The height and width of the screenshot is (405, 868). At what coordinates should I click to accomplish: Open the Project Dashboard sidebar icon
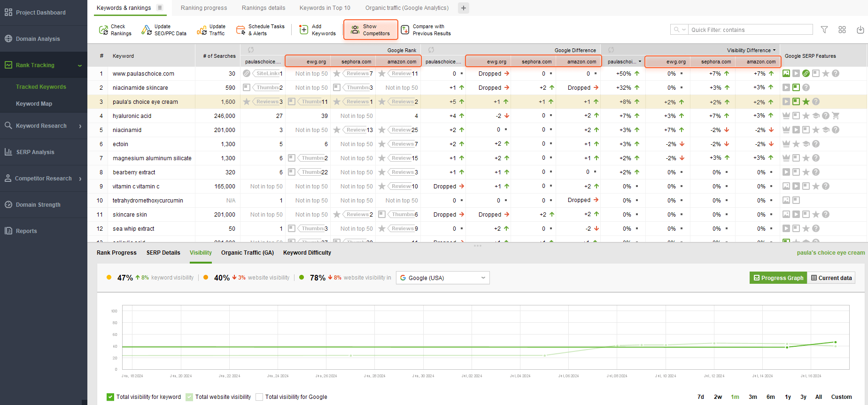point(8,12)
